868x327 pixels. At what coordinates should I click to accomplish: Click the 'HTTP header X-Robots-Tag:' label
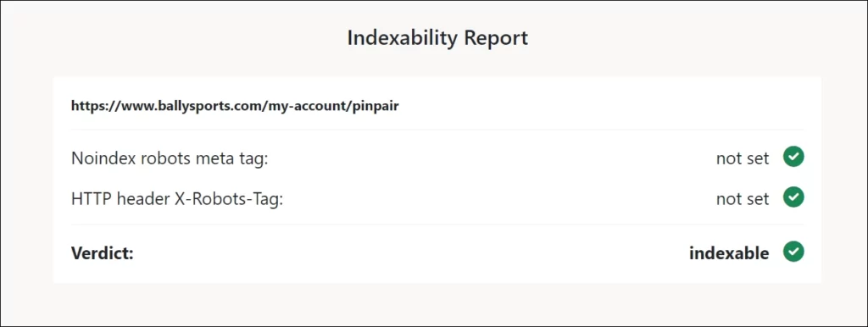(x=177, y=198)
